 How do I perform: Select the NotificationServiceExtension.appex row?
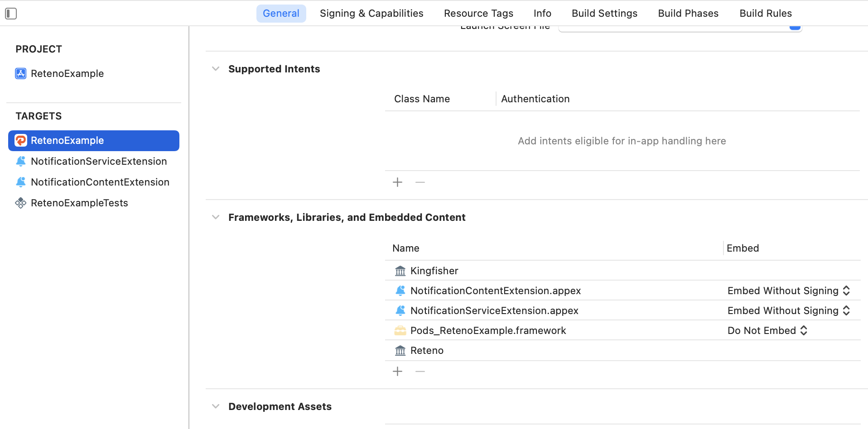click(x=622, y=310)
